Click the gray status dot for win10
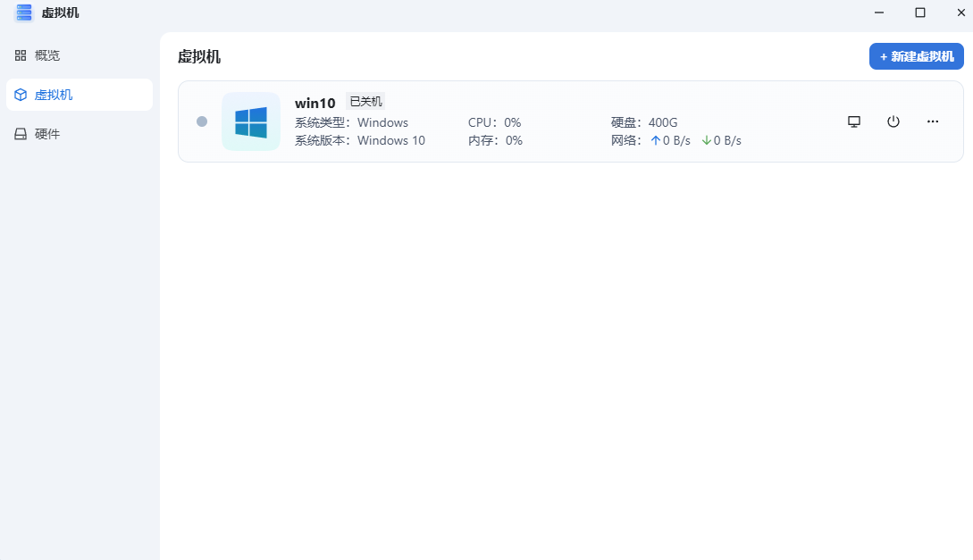 pyautogui.click(x=202, y=121)
